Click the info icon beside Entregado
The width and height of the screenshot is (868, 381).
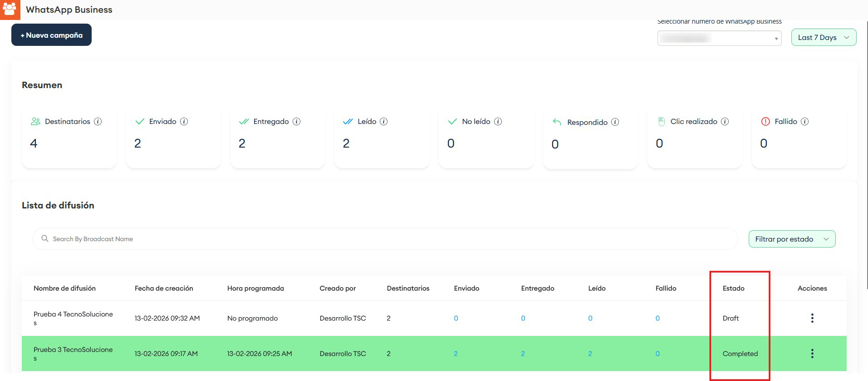coord(296,122)
